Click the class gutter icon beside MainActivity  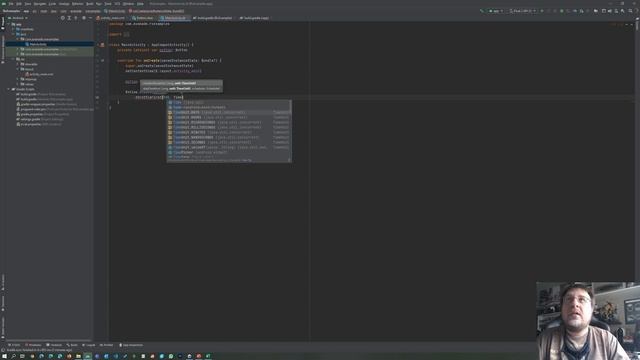(x=102, y=44)
